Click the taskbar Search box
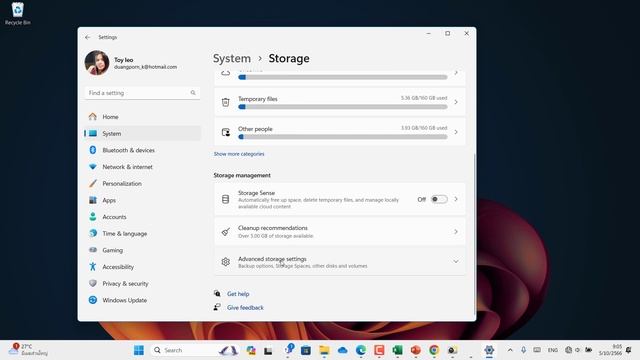The width and height of the screenshot is (640, 360). [x=194, y=350]
